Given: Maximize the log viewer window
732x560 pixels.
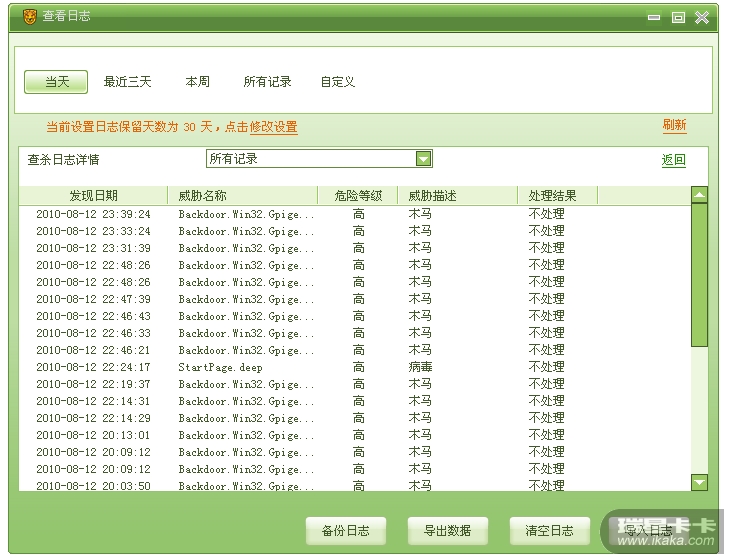Looking at the screenshot, I should point(677,17).
